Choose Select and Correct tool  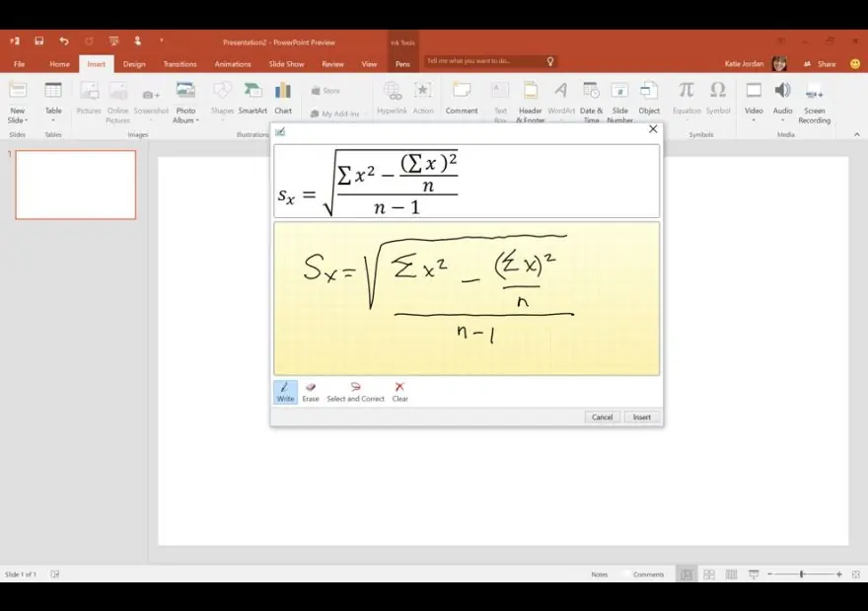pos(355,392)
